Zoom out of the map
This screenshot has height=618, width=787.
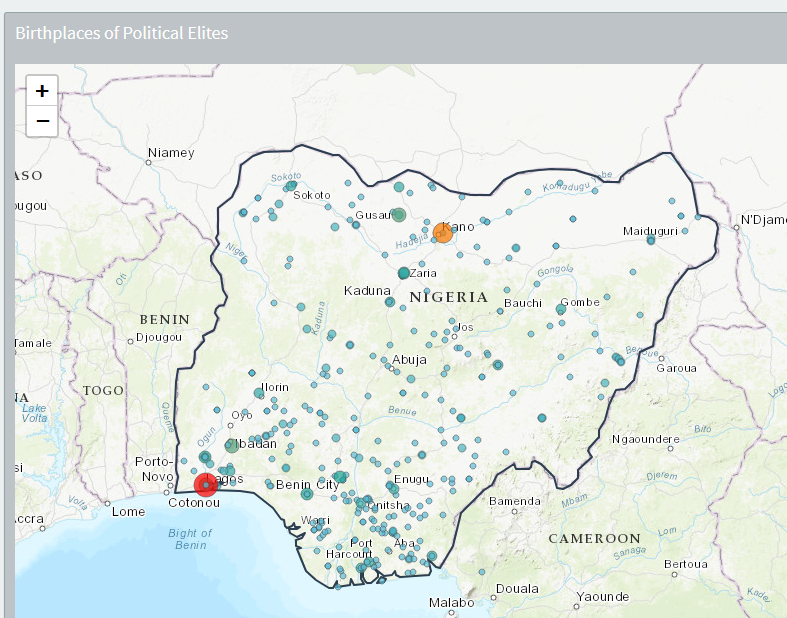(42, 121)
